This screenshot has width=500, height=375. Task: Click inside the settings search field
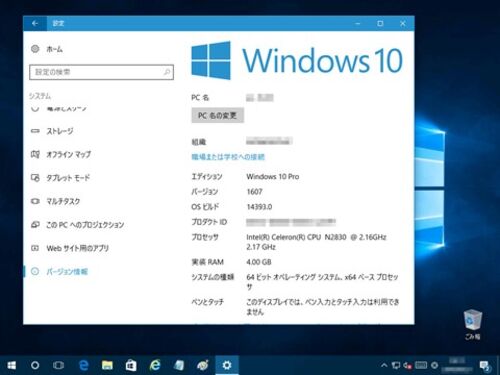(101, 72)
